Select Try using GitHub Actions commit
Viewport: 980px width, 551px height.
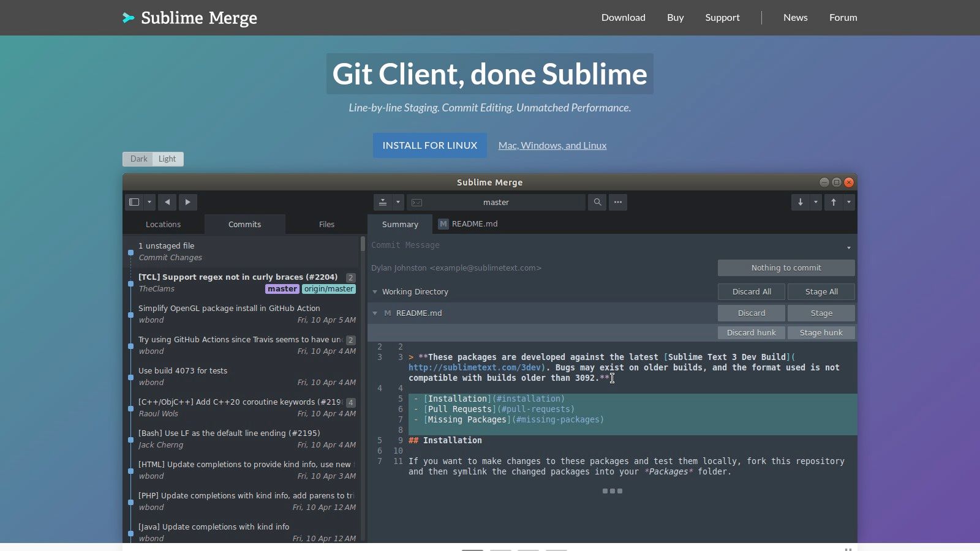242,345
